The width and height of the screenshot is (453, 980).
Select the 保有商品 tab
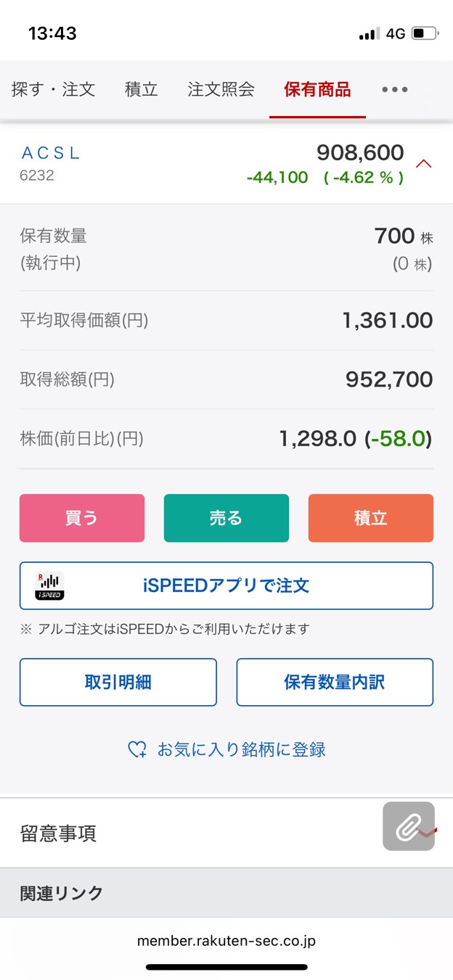(317, 89)
